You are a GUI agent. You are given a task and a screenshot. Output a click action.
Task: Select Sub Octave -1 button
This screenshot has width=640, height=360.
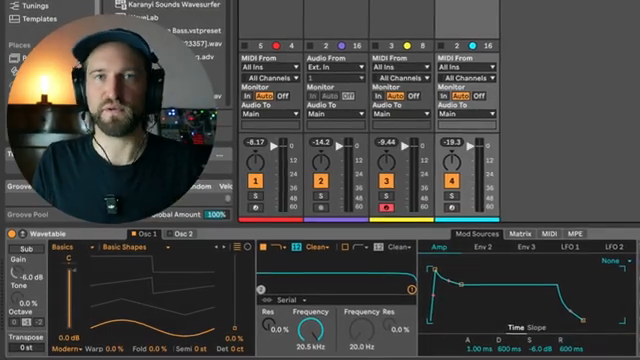(x=27, y=322)
